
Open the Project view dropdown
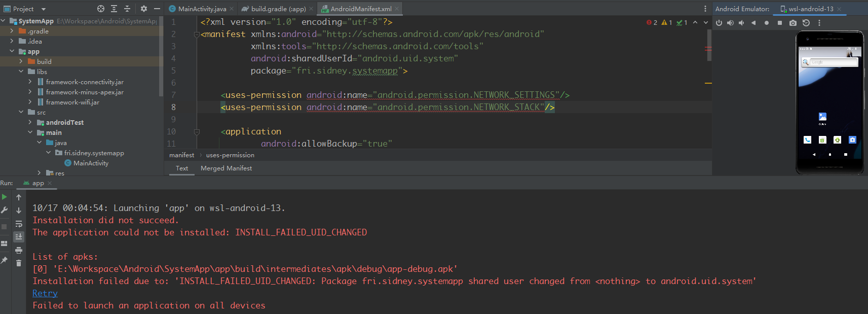click(x=43, y=9)
